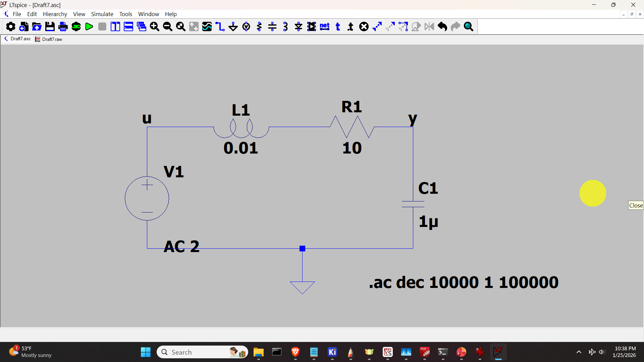Expand the system tray hidden icons chevron
The image size is (644, 362).
579,352
